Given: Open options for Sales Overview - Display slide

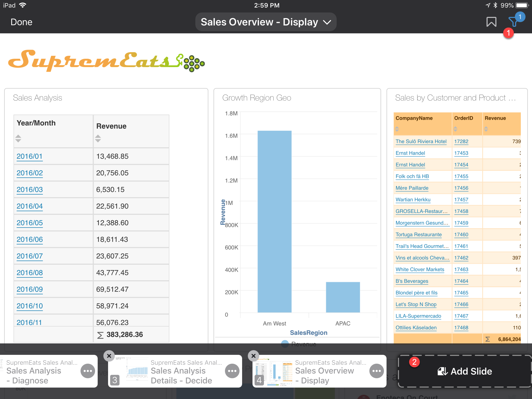Looking at the screenshot, I should (376, 371).
